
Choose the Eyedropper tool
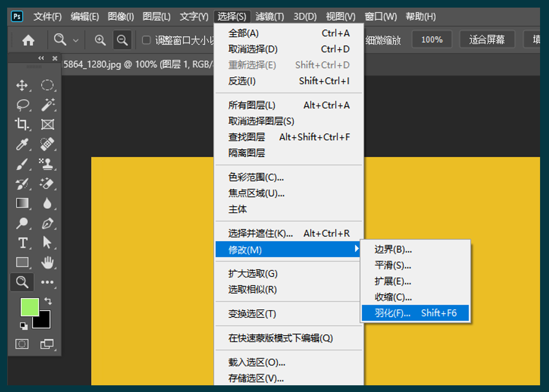click(22, 144)
